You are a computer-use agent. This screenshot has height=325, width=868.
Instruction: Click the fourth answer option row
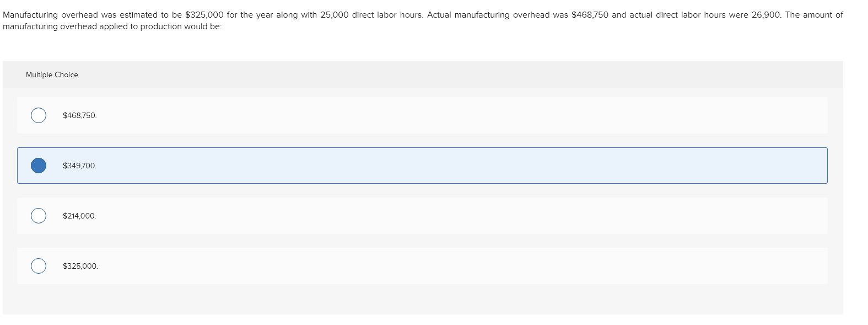(386, 266)
